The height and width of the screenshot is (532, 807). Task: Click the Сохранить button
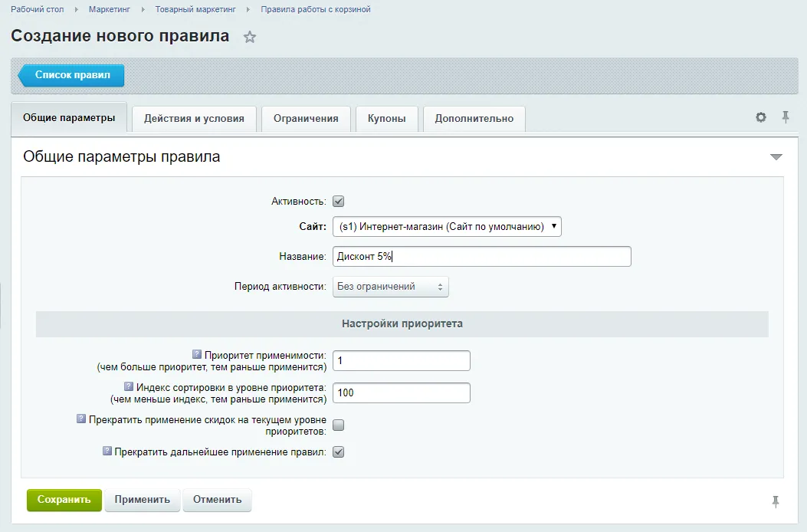tap(64, 500)
